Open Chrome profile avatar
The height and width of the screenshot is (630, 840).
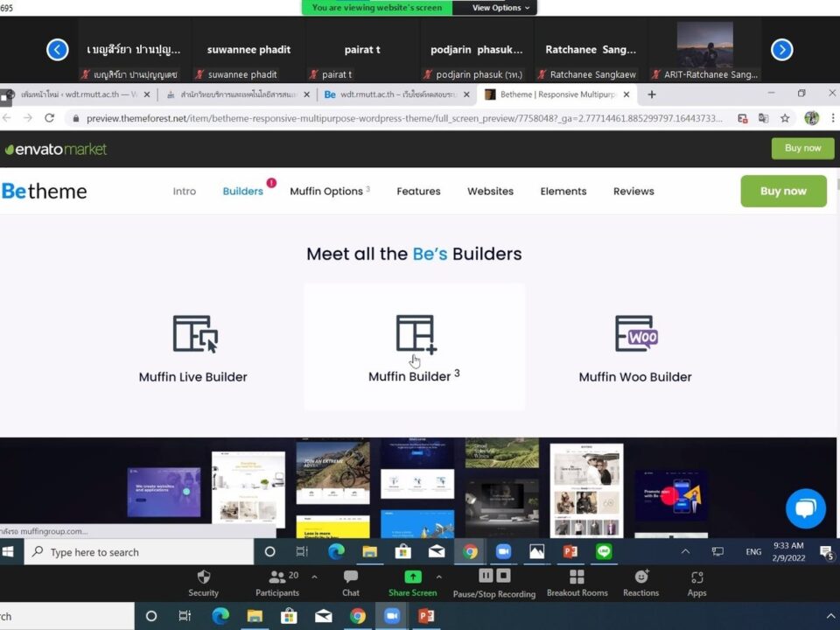click(812, 118)
